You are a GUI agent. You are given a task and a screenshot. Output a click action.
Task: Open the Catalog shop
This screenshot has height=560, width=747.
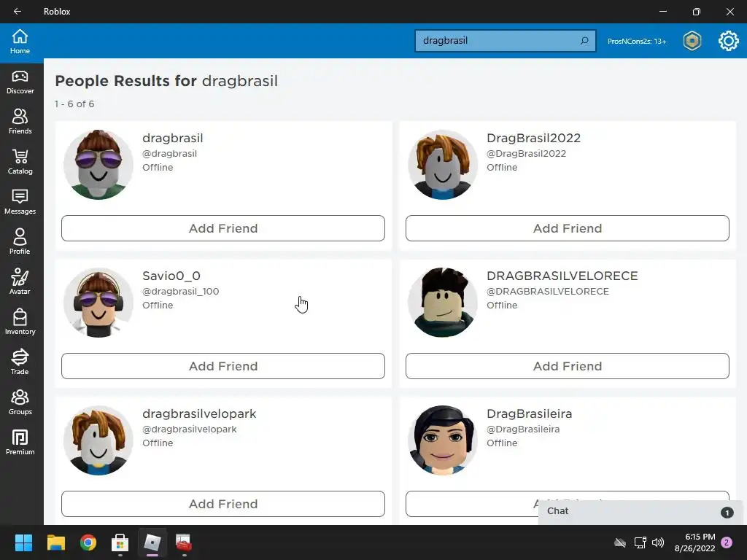click(20, 163)
